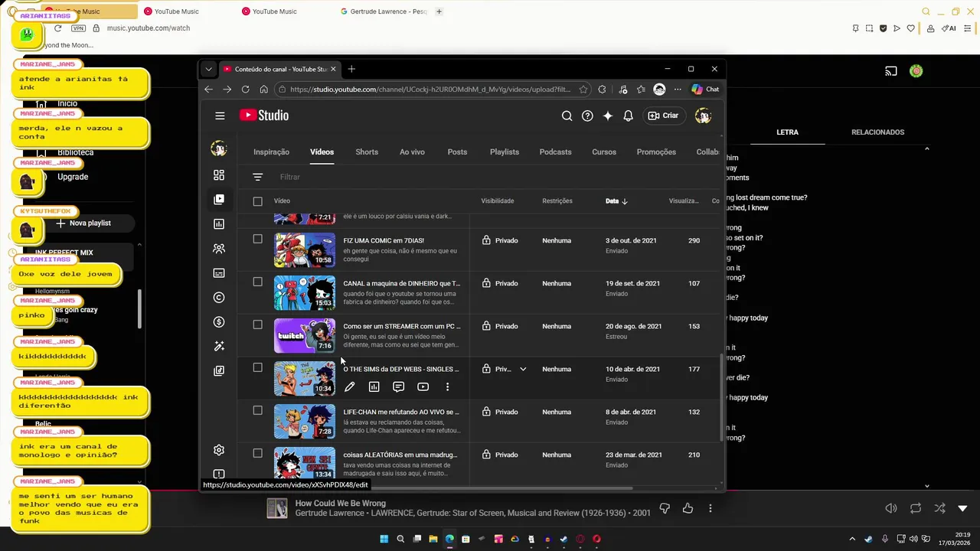980x551 pixels.
Task: Open analytics icon on THE SIMS video row
Action: (374, 387)
